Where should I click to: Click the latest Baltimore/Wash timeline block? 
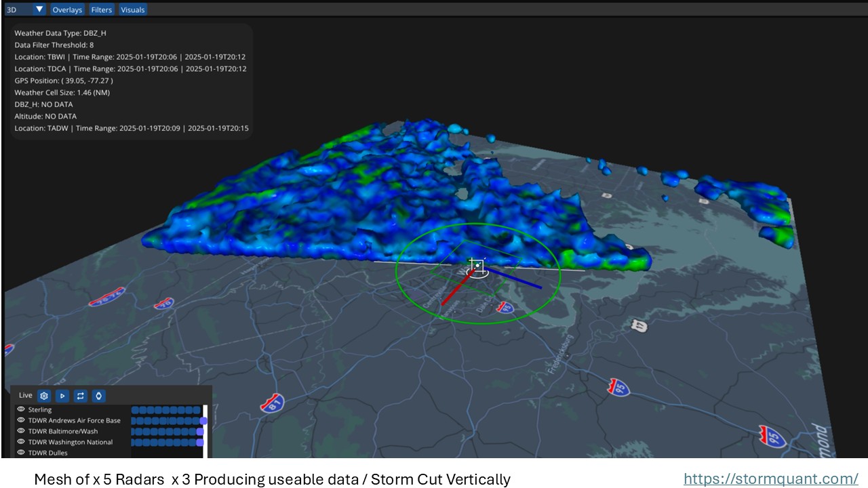pos(199,431)
